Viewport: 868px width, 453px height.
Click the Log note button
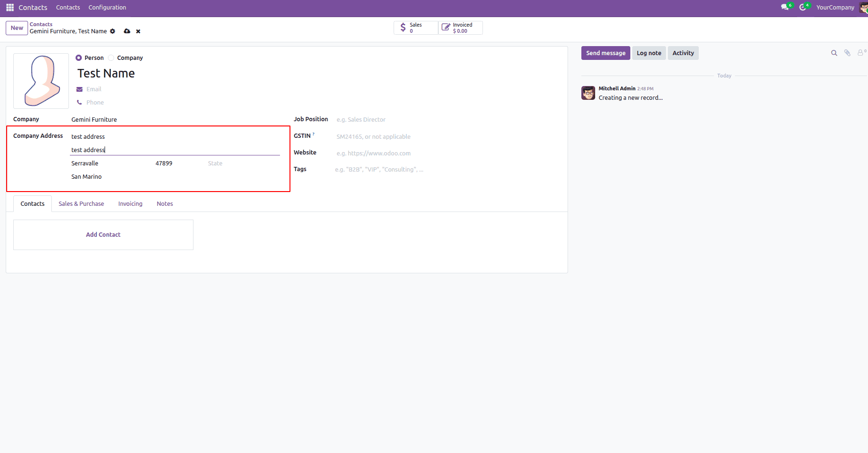(x=649, y=53)
